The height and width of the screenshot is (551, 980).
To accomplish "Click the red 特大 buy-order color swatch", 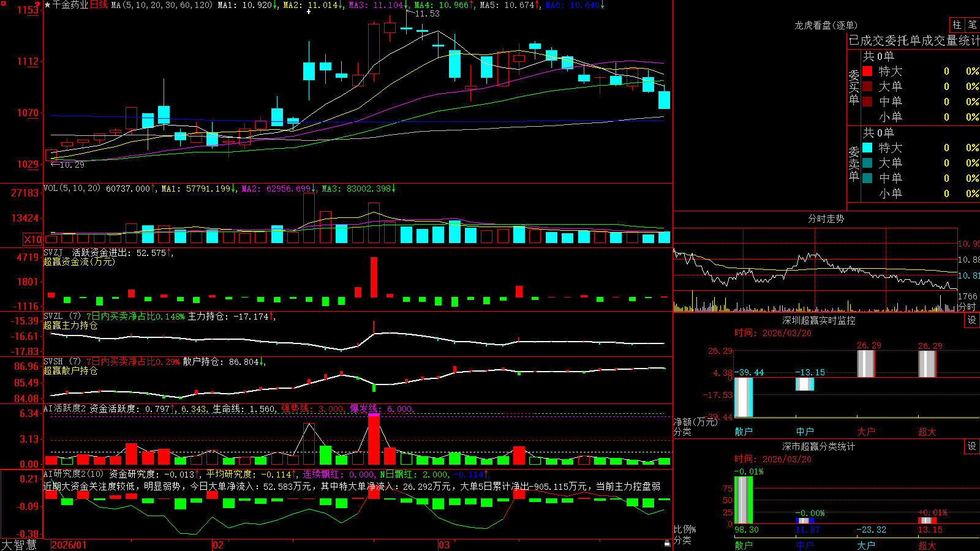I will (867, 71).
